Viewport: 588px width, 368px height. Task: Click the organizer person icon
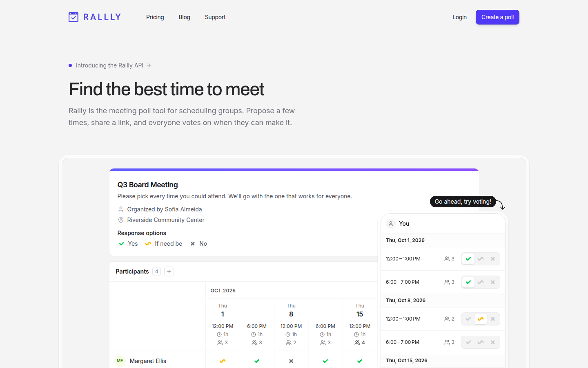pyautogui.click(x=121, y=209)
